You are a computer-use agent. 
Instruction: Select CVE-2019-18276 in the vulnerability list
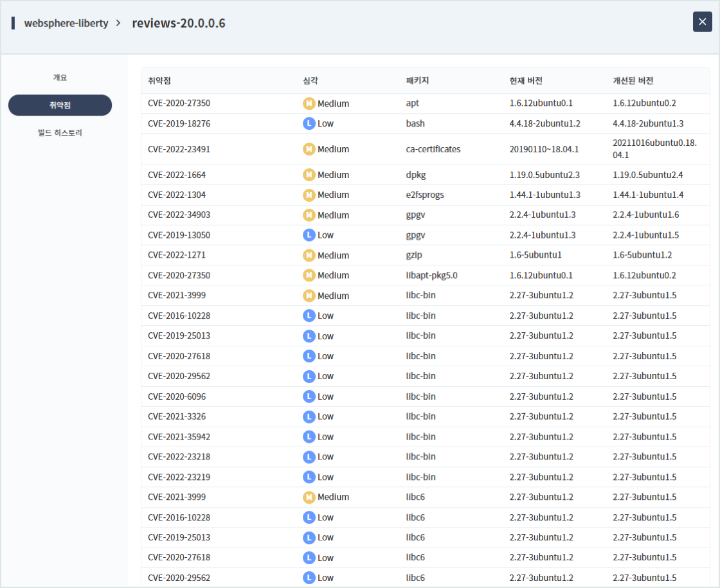(x=179, y=123)
